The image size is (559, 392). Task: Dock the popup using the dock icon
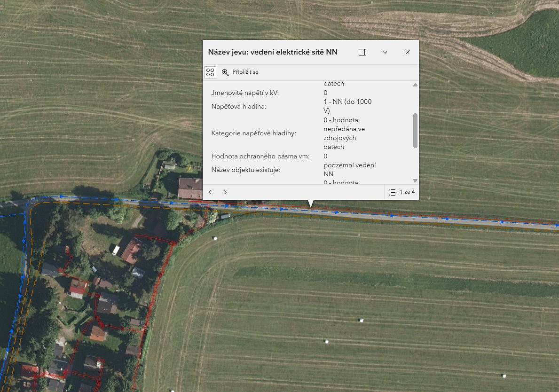point(362,52)
